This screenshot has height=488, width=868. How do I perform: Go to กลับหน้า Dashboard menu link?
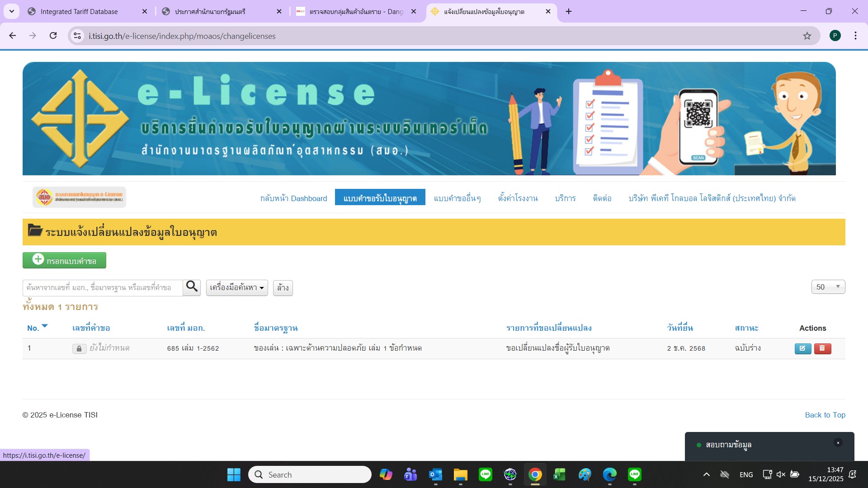tap(293, 198)
